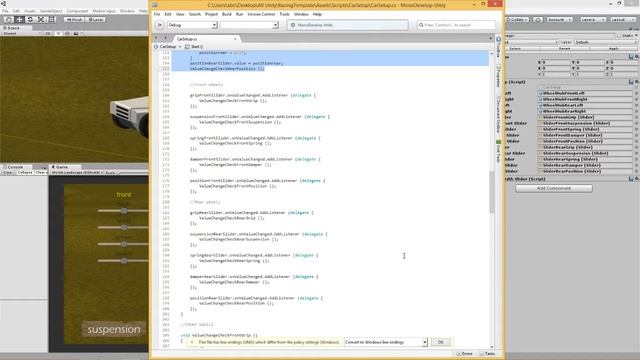Image resolution: width=640 pixels, height=360 pixels.
Task: Click the suspension button in Game view
Action: pyautogui.click(x=113, y=329)
